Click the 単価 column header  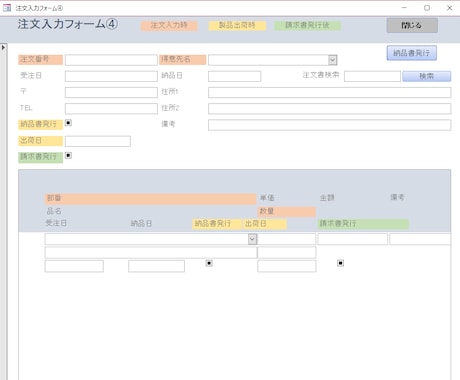click(267, 198)
